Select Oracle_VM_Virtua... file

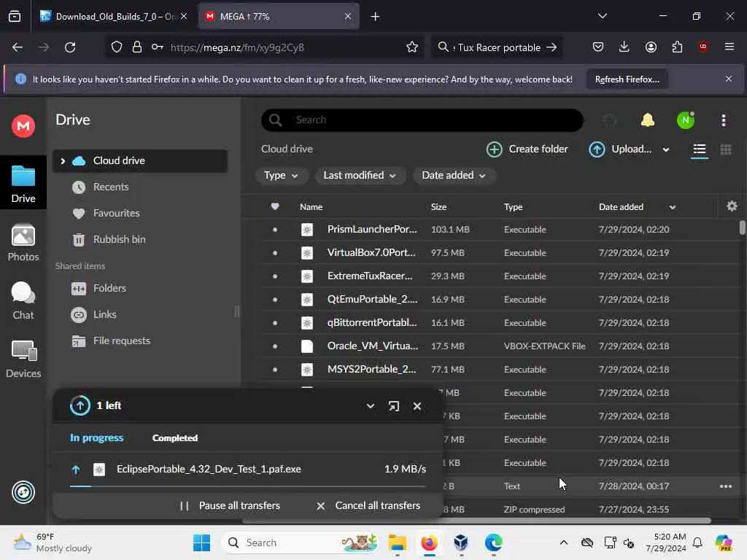coord(491,346)
